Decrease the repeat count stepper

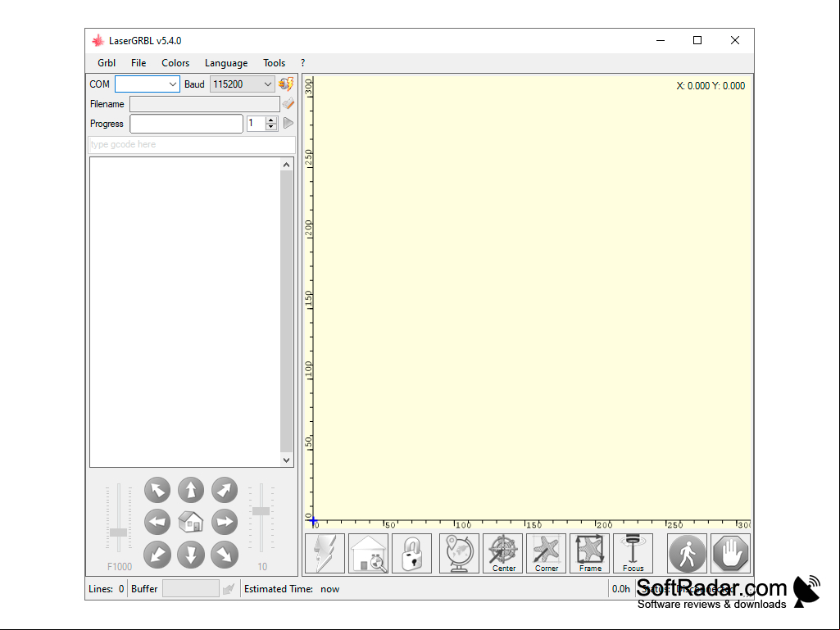pos(271,127)
